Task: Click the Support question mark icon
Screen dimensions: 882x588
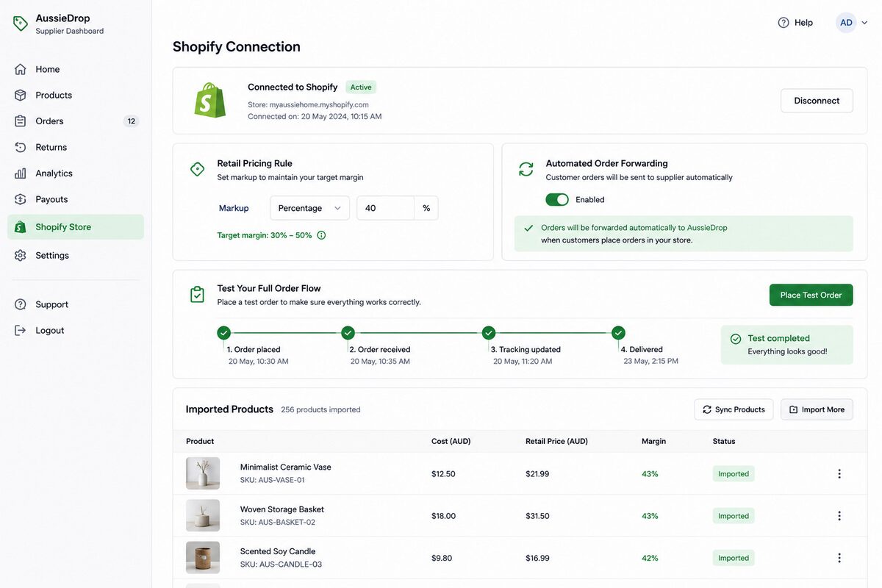Action: [x=21, y=304]
